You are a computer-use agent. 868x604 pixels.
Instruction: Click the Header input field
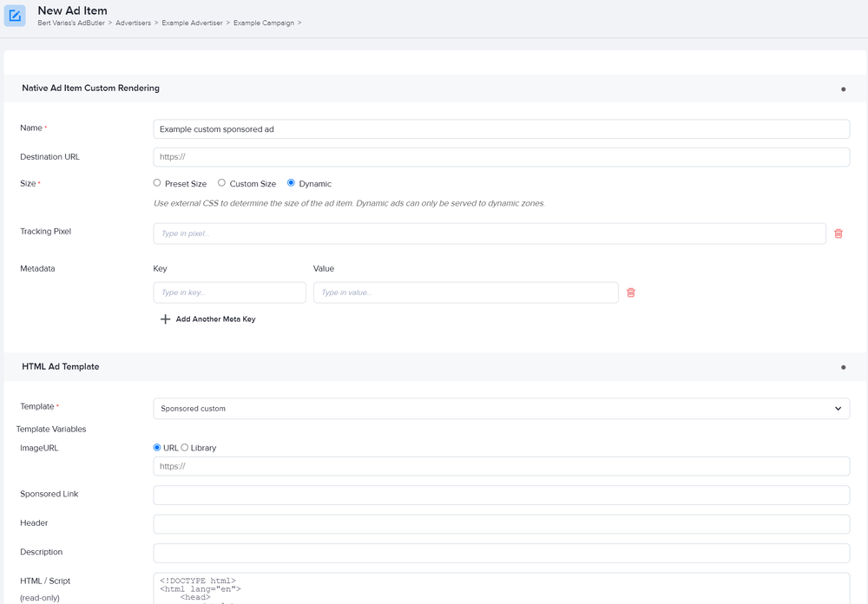[x=502, y=523]
